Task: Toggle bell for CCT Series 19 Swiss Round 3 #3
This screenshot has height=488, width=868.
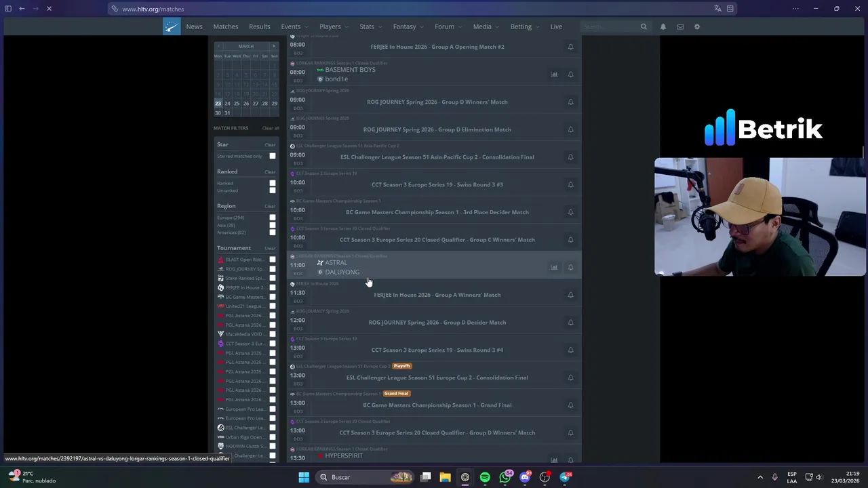Action: pos(570,184)
